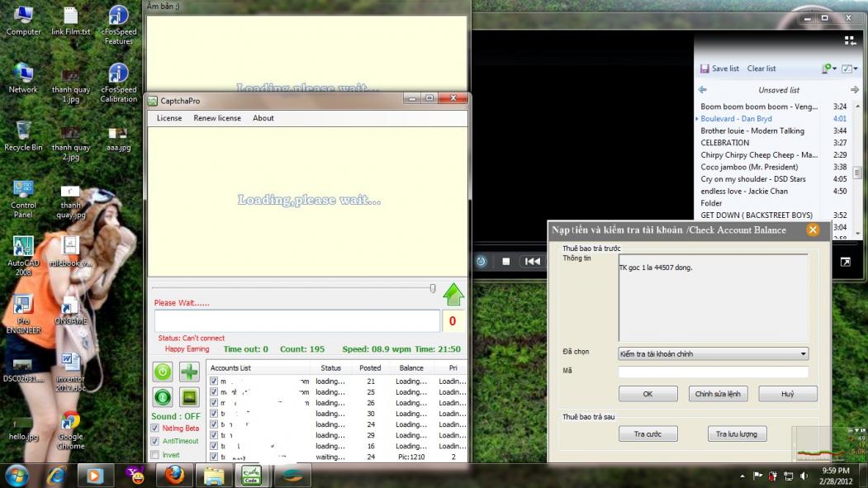868x488 pixels.
Task: Click the full screen view icon in media player
Action: [846, 262]
